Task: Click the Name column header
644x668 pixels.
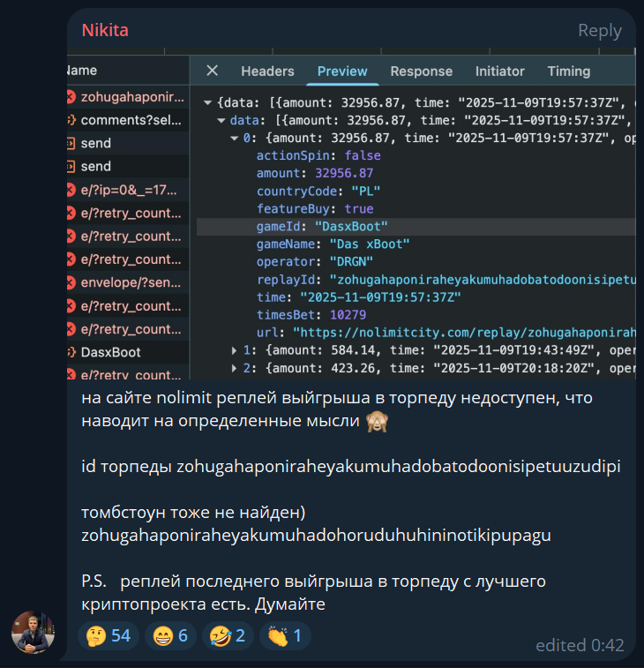Action: tap(128, 71)
